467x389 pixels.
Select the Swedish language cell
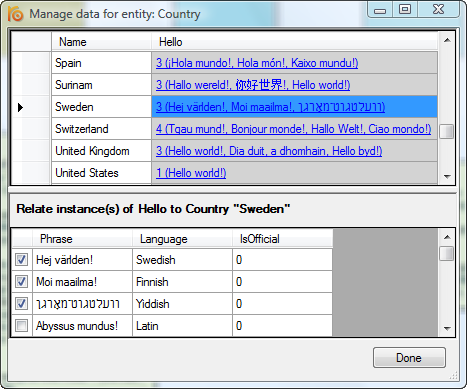(x=182, y=260)
